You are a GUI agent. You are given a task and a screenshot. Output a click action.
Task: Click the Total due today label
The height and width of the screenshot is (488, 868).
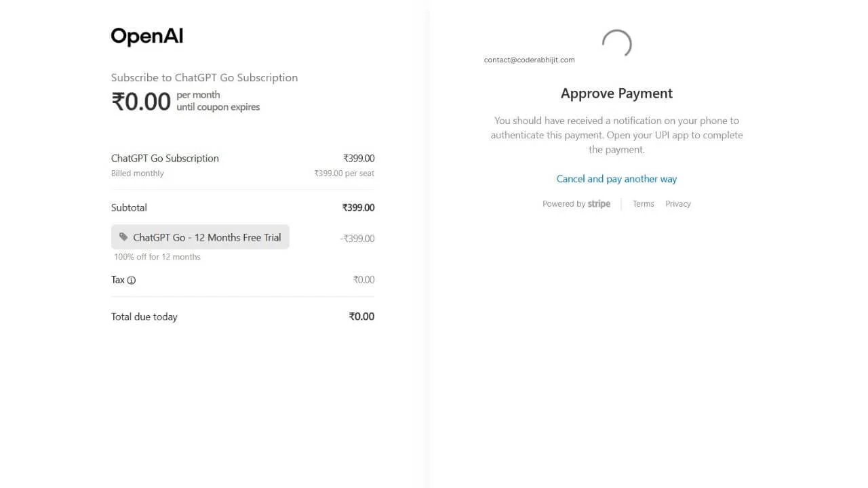144,317
